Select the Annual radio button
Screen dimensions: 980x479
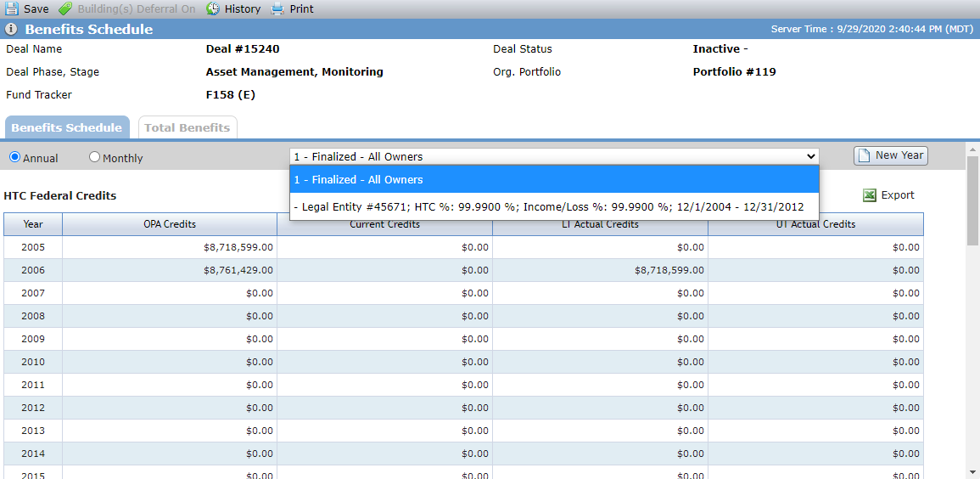tap(14, 158)
